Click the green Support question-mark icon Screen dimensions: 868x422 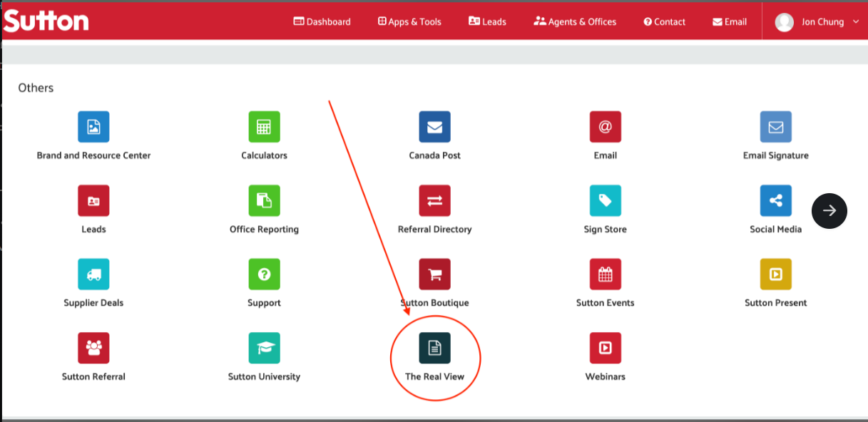coord(264,274)
